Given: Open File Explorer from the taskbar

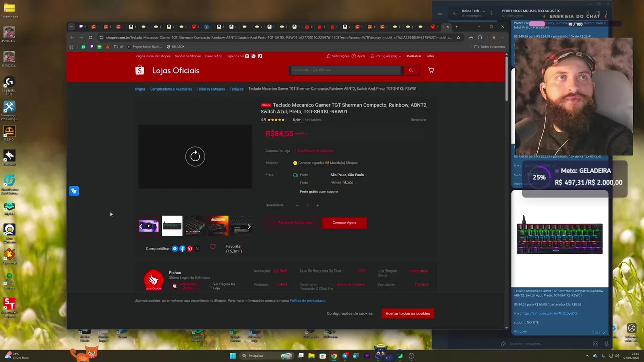Looking at the screenshot, I should tap(311, 356).
